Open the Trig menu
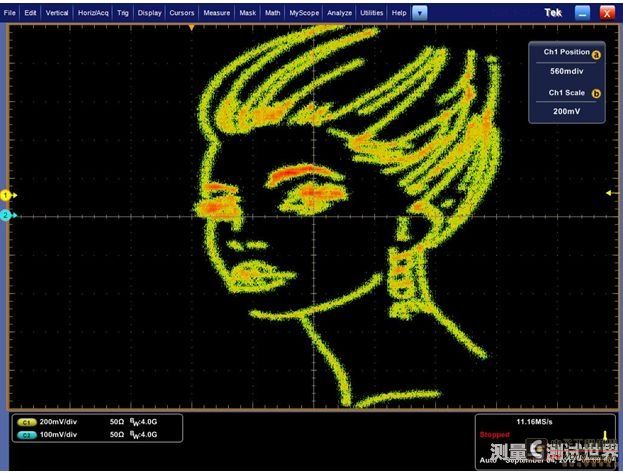 pos(123,13)
